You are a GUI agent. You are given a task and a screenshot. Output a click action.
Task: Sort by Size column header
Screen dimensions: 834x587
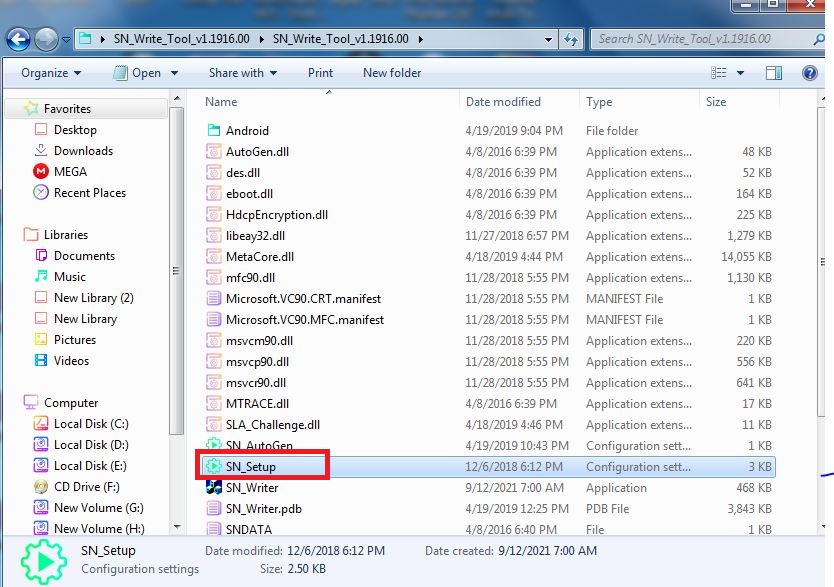[716, 102]
